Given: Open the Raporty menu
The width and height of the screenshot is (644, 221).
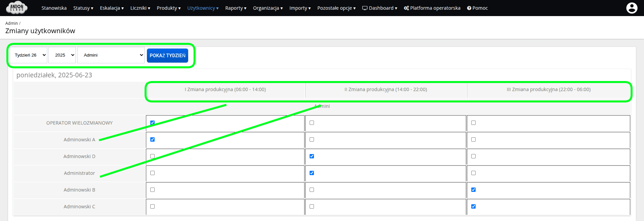Looking at the screenshot, I should click(235, 8).
